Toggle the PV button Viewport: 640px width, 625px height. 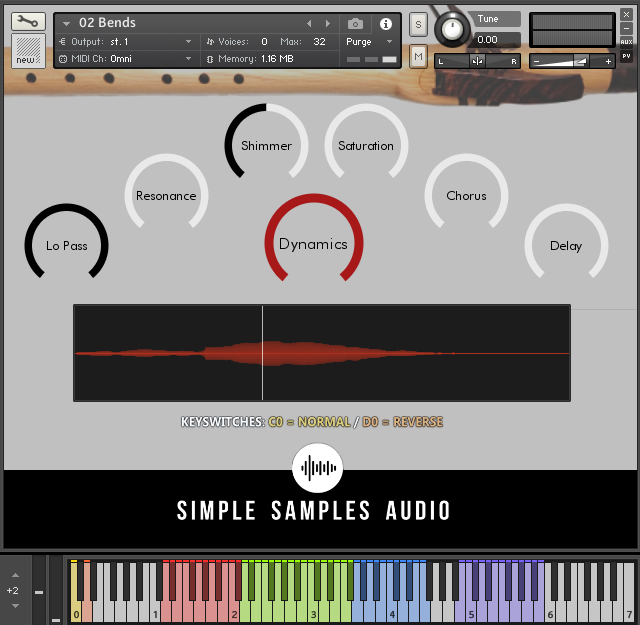coord(626,56)
